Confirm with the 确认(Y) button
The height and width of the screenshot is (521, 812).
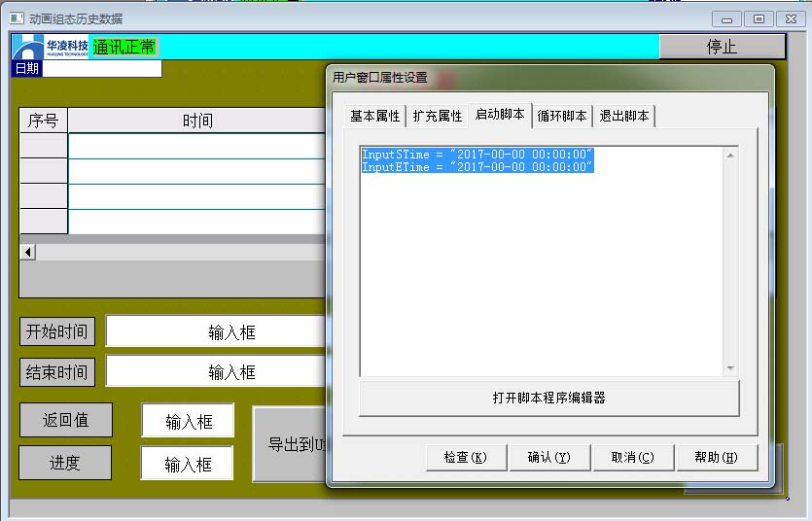pyautogui.click(x=548, y=458)
